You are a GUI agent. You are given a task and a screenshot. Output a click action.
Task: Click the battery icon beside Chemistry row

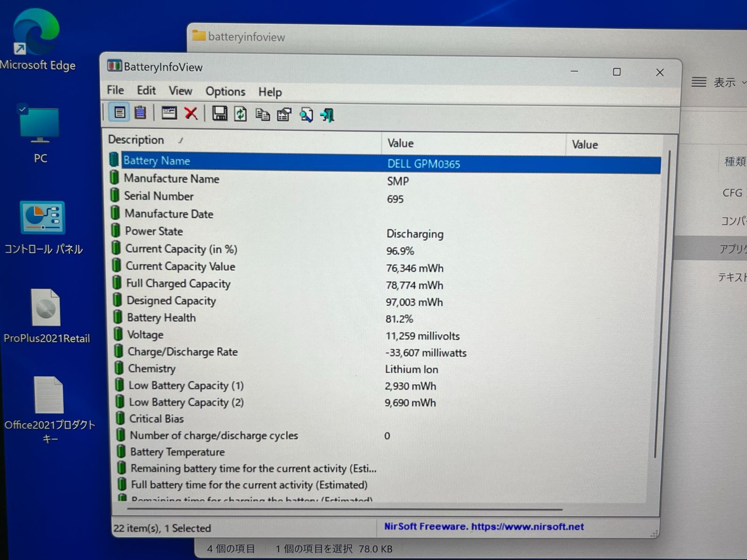(x=119, y=368)
